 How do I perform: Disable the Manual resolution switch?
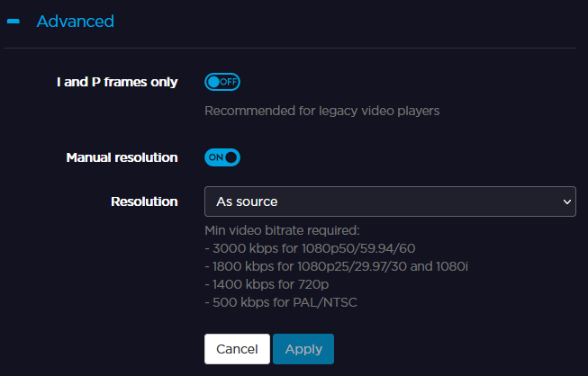tap(222, 157)
